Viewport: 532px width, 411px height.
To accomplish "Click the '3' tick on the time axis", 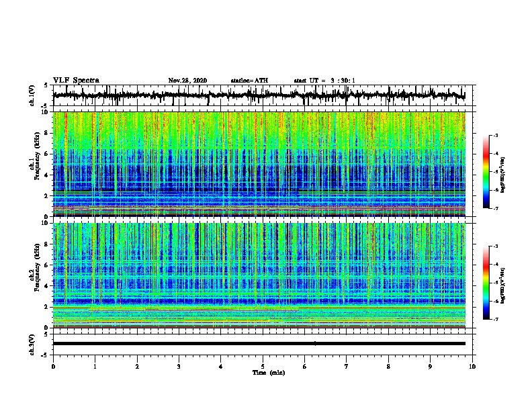I will tap(179, 366).
